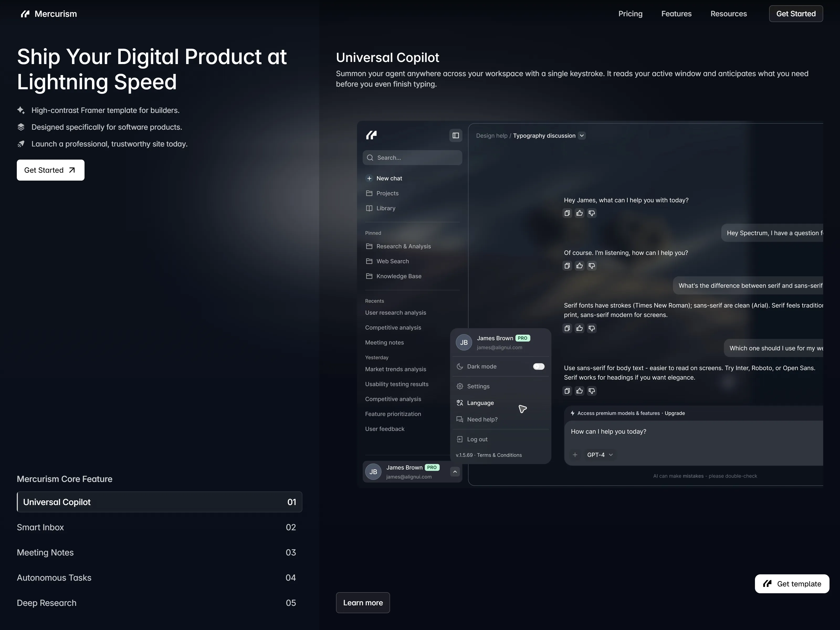This screenshot has height=630, width=840.
Task: Click the Get template button
Action: coord(792,584)
